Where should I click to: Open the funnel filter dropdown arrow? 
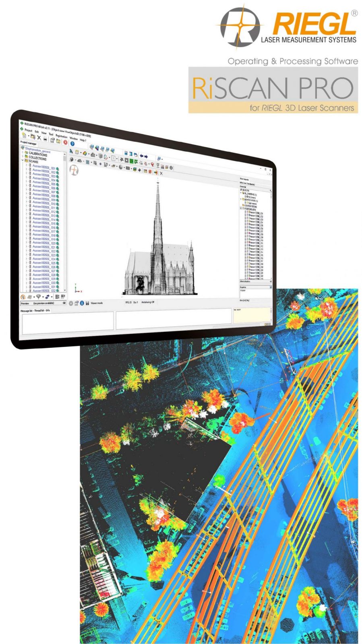pos(43,297)
